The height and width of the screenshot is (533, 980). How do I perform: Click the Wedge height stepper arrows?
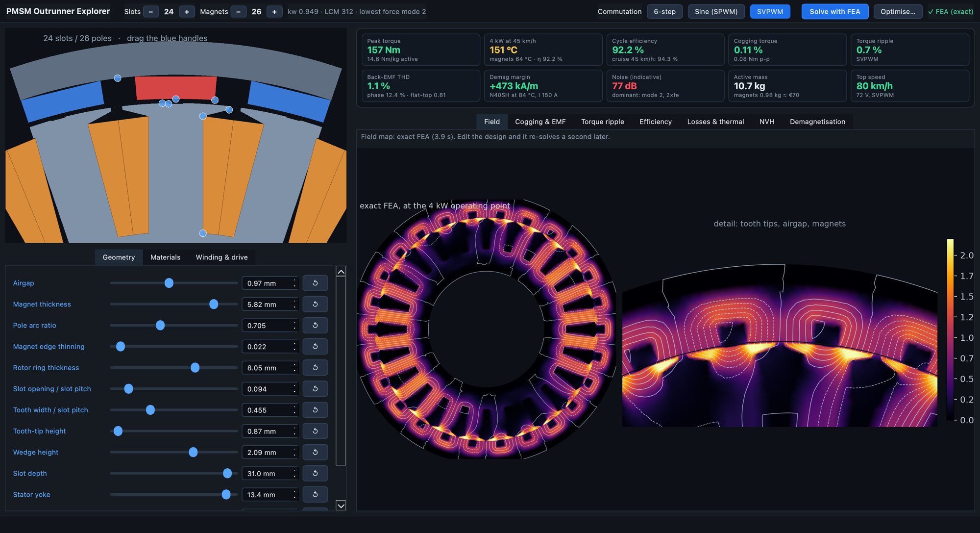(294, 452)
